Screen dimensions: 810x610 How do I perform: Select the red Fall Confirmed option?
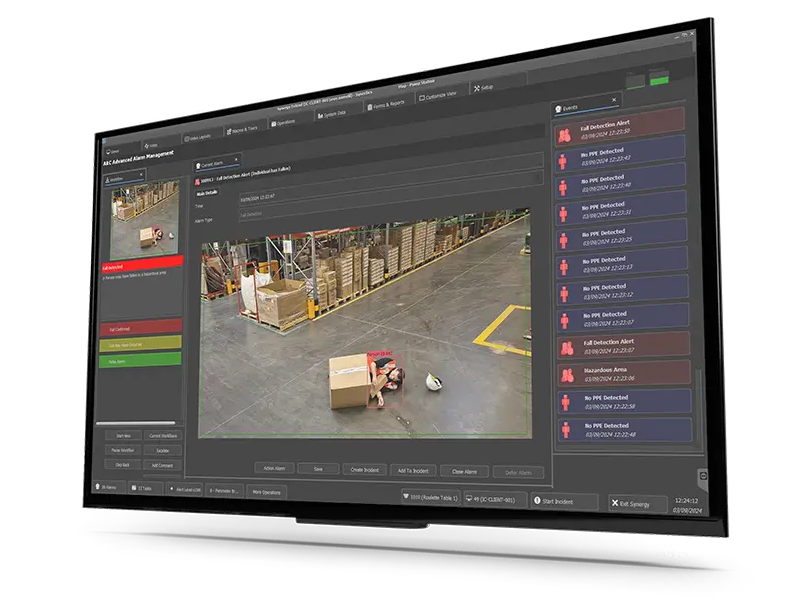click(141, 327)
